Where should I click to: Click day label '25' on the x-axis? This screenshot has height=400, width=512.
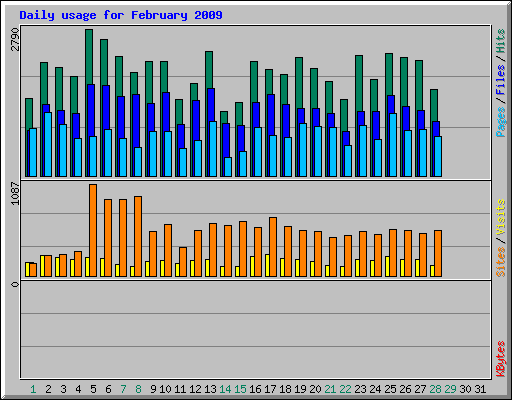click(x=390, y=389)
